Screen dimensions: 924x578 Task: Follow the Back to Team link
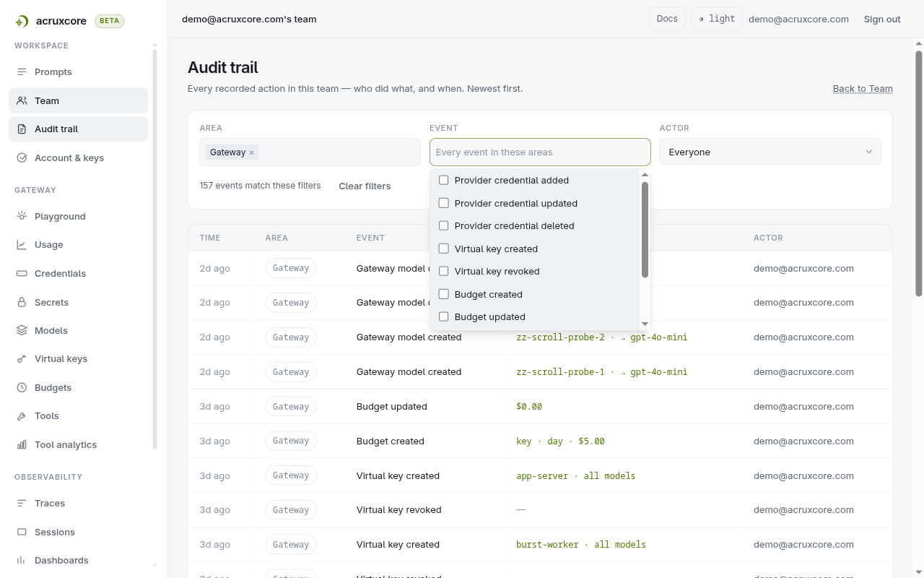tap(863, 88)
